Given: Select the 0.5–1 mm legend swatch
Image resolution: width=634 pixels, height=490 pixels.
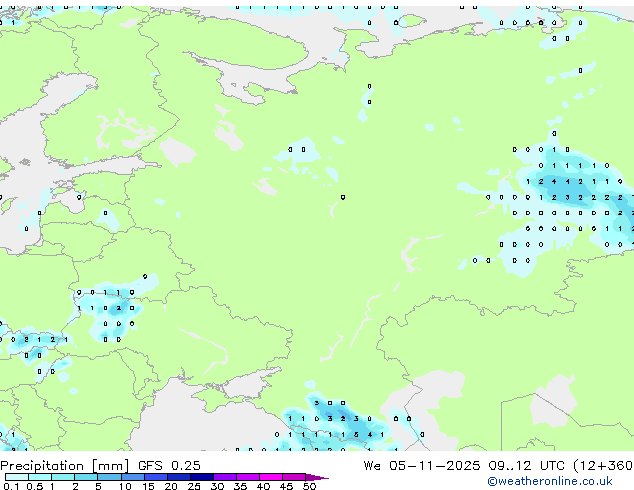Looking at the screenshot, I should (40, 477).
